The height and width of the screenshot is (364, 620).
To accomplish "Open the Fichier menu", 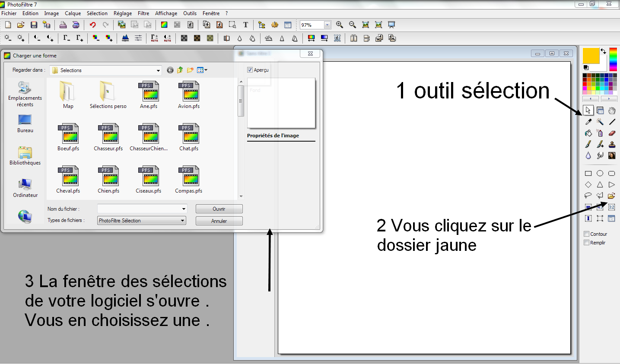I will pos(9,13).
